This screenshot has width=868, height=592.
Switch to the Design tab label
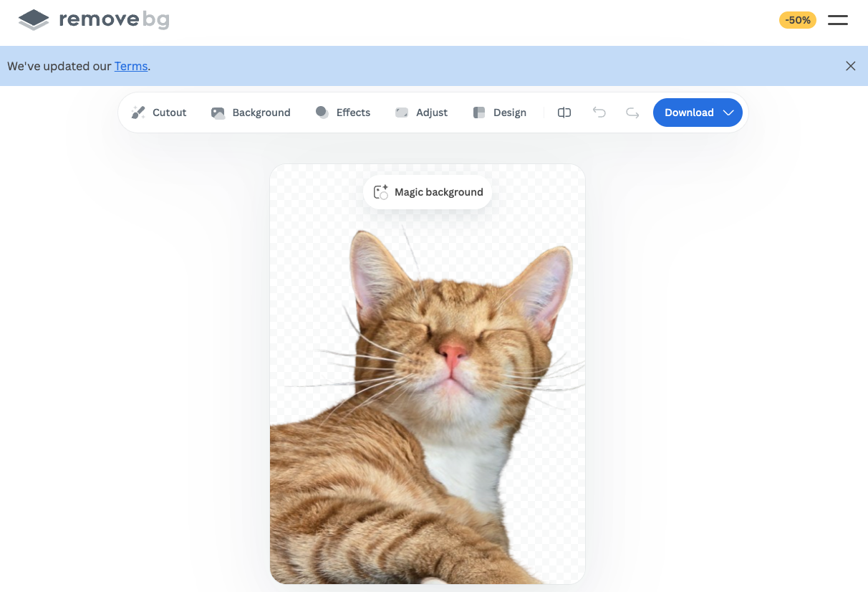pyautogui.click(x=510, y=113)
